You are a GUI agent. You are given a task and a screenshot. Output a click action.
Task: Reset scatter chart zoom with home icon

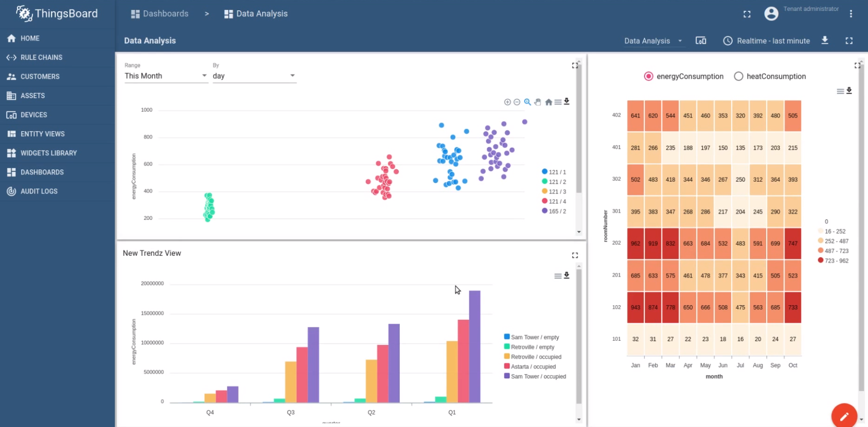coord(548,102)
